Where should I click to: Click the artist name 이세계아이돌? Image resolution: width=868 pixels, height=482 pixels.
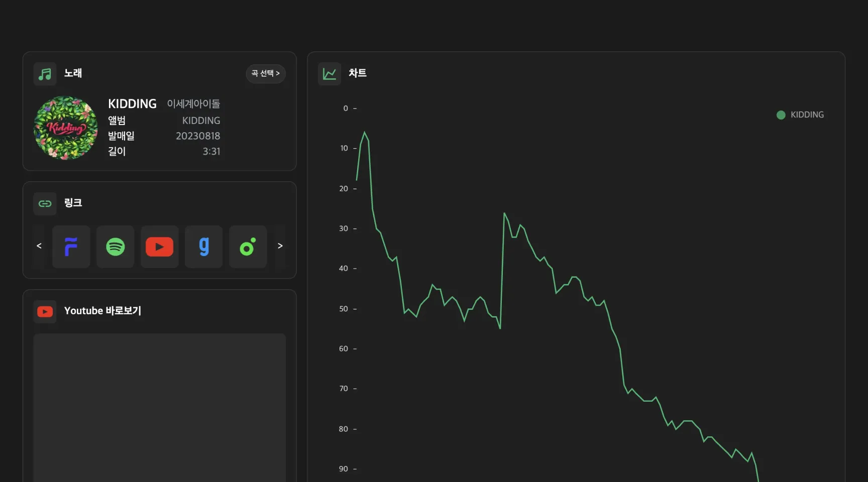[193, 104]
